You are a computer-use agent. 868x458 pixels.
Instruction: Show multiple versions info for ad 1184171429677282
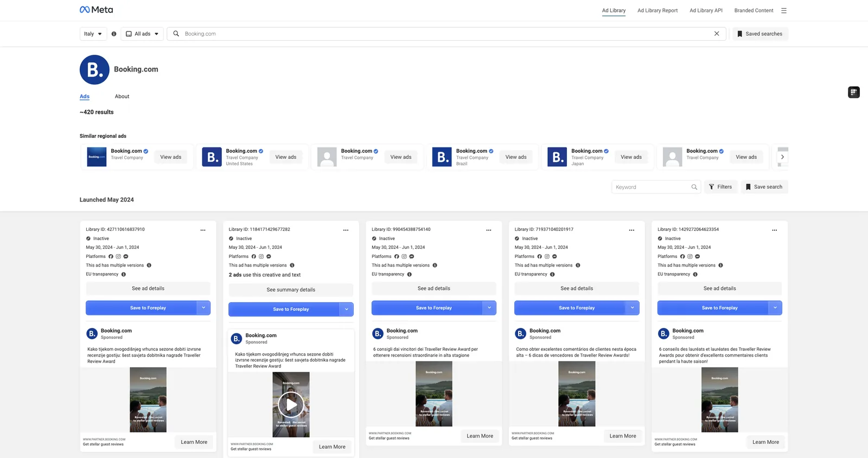292,266
